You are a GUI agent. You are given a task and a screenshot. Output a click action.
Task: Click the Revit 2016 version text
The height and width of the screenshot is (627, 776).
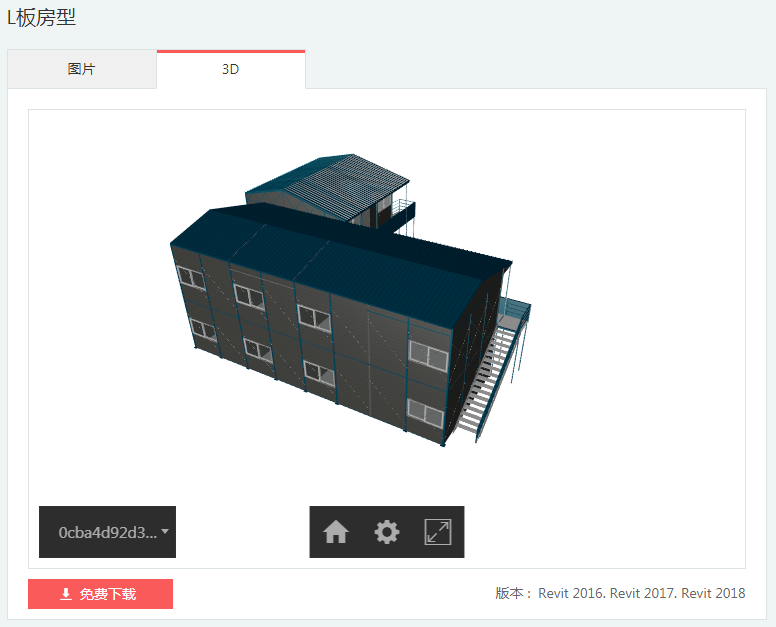(571, 593)
